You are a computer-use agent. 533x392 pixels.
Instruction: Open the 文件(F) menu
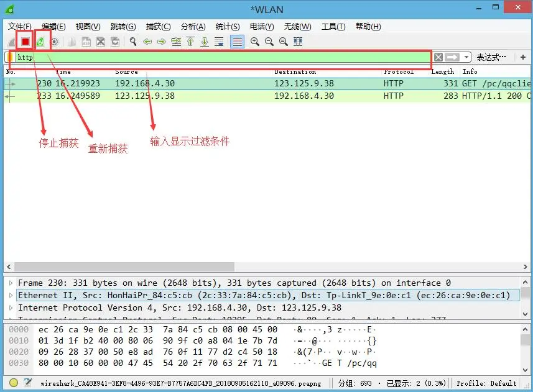[x=20, y=27]
